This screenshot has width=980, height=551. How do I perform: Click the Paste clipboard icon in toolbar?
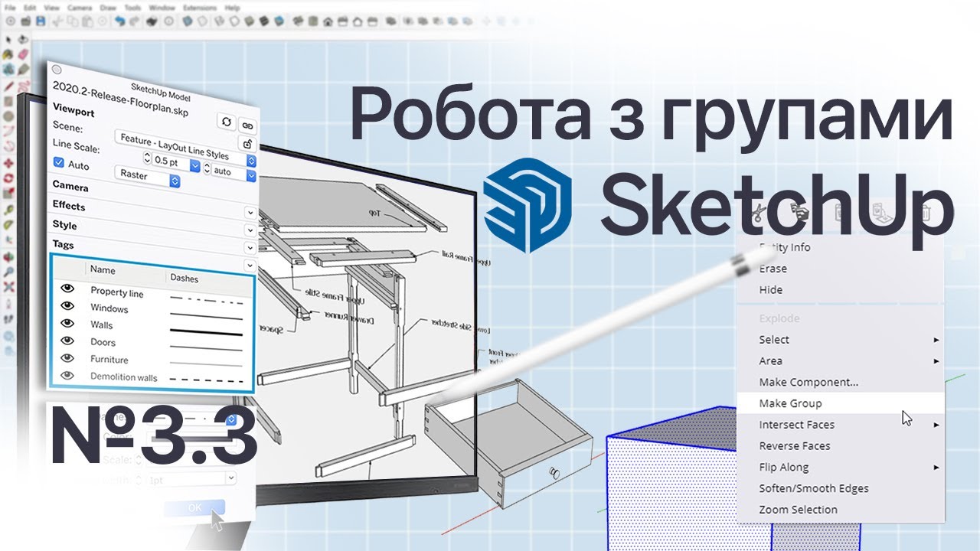pyautogui.click(x=87, y=21)
